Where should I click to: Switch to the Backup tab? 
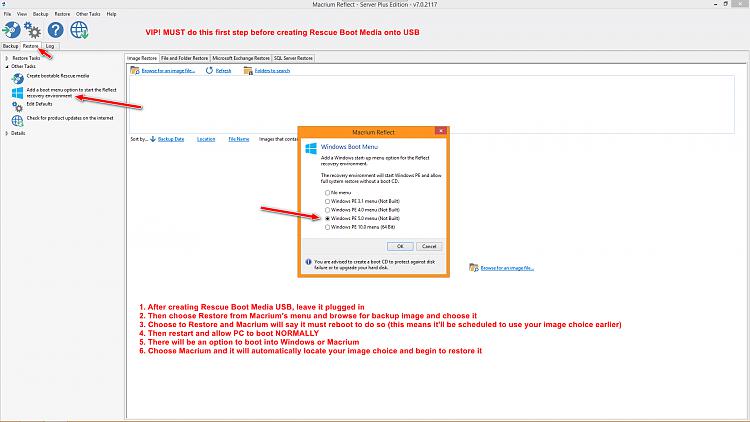tap(11, 46)
